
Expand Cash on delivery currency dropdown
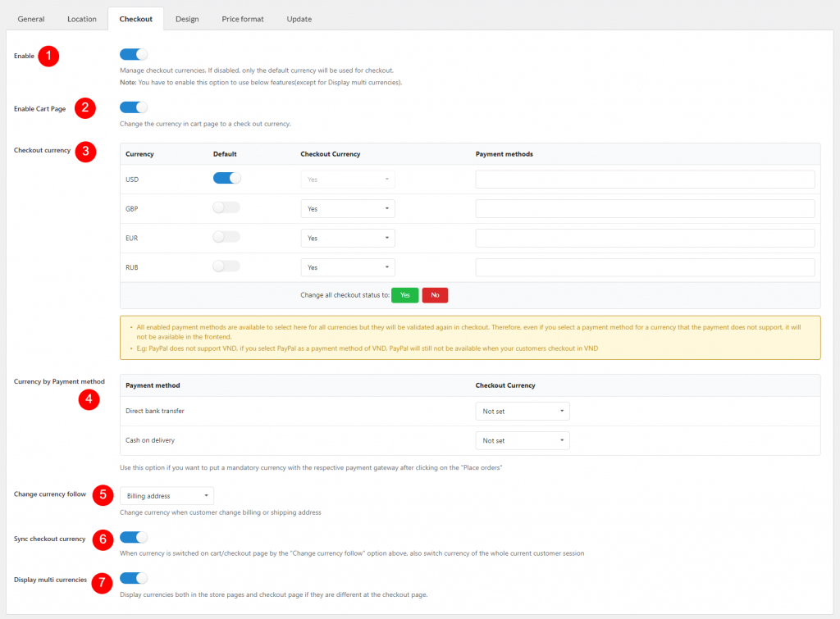523,440
